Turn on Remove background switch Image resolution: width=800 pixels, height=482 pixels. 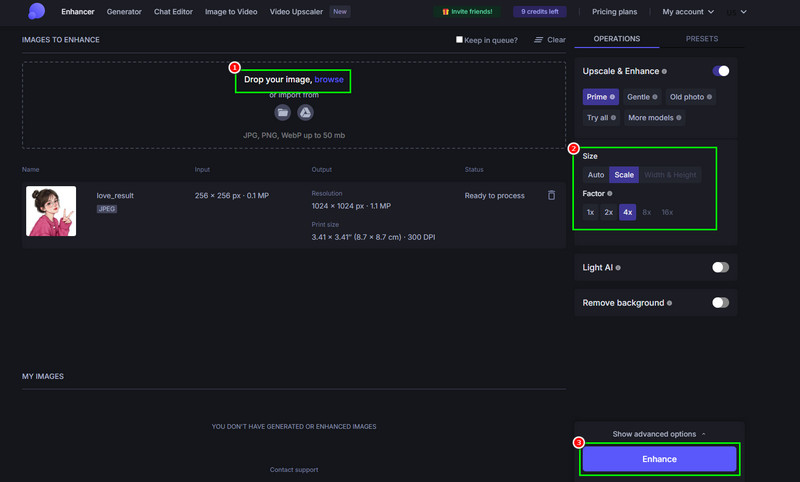[x=720, y=303]
